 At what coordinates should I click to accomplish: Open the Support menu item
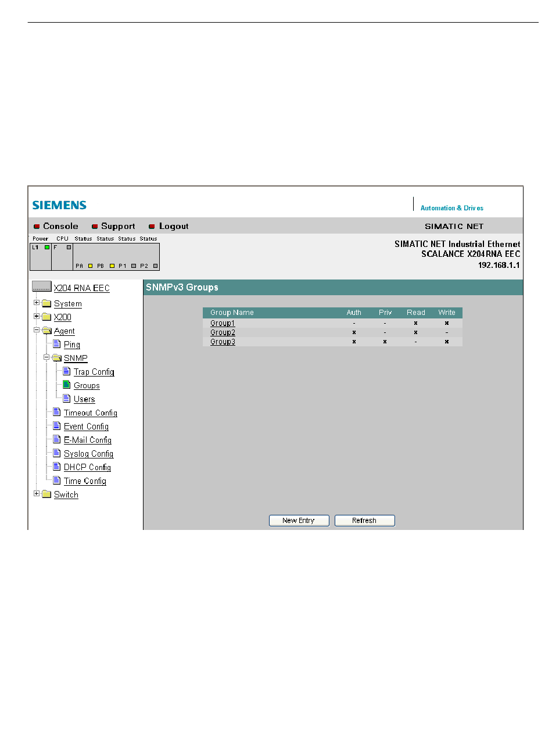point(118,227)
